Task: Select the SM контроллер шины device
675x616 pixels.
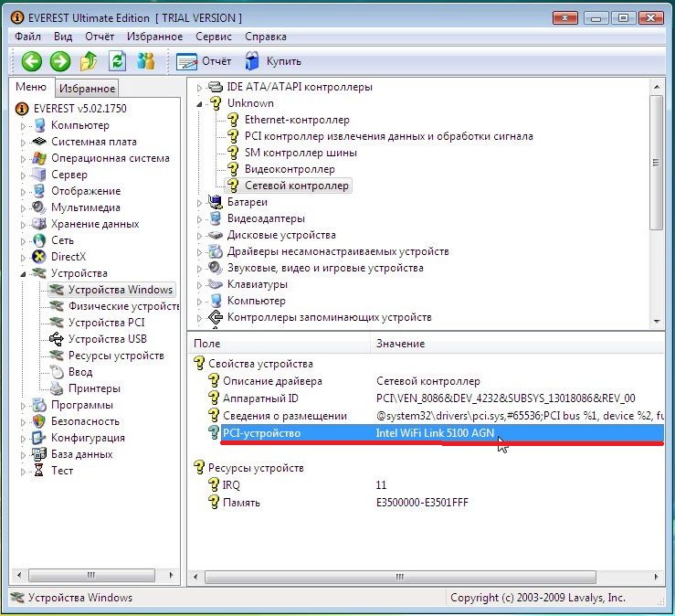Action: point(301,153)
